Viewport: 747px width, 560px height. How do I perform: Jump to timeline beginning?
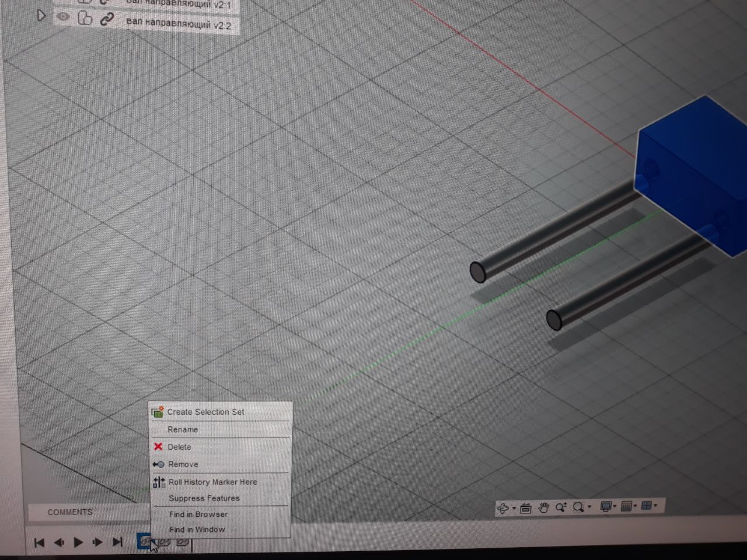[39, 542]
